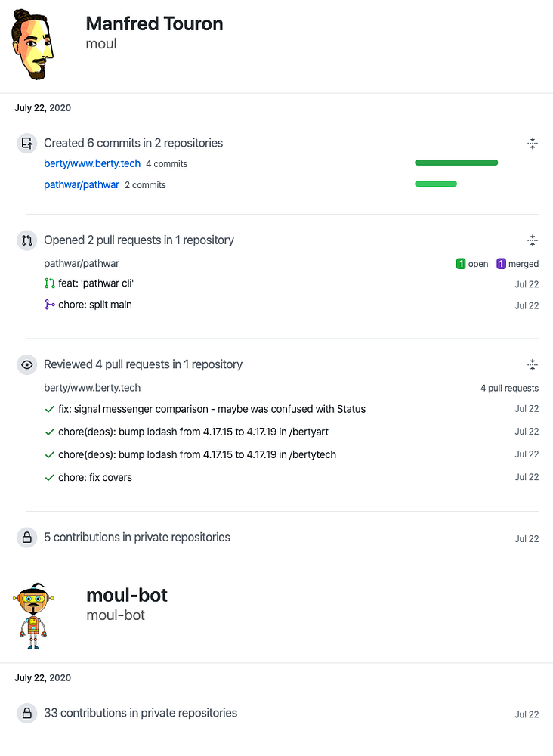Click the lock icon beside 33 contributions
This screenshot has width=553, height=756.
tap(27, 713)
